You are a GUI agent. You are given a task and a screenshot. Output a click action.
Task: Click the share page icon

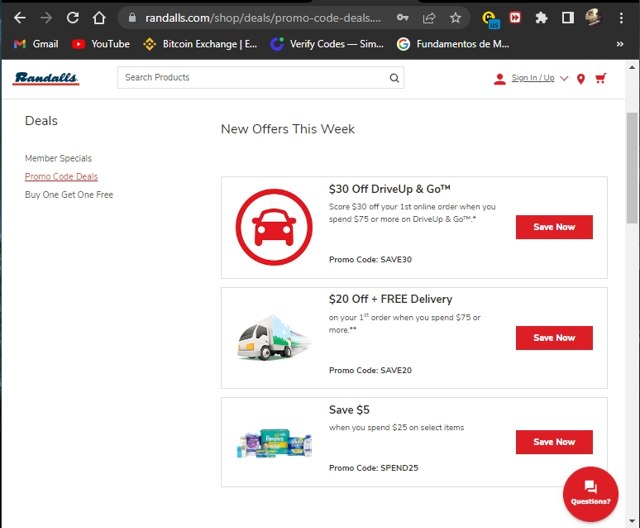click(x=429, y=18)
